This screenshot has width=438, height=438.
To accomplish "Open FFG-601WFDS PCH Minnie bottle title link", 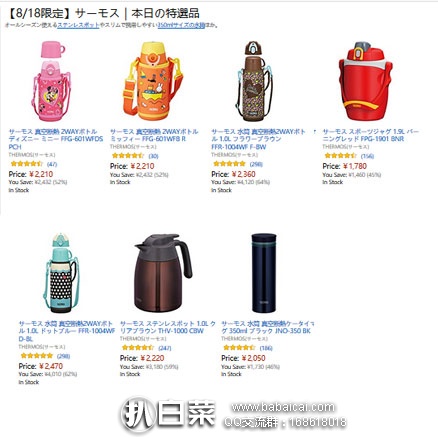I will (x=56, y=139).
